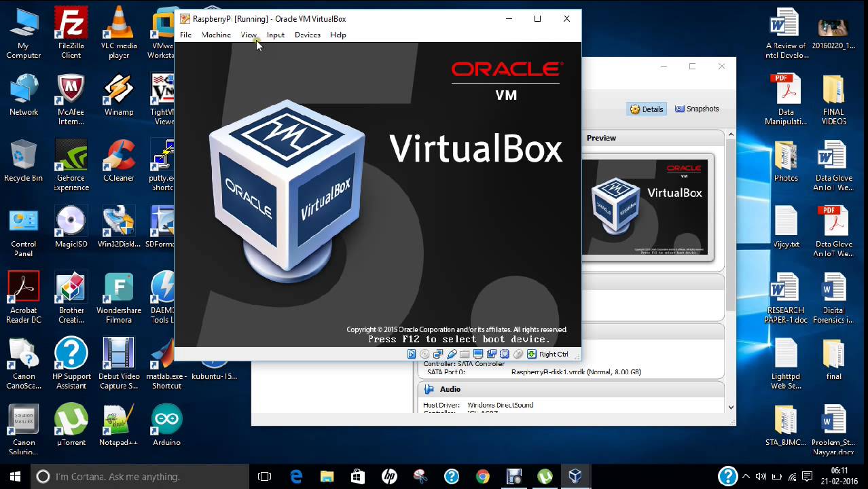The image size is (868, 489).
Task: Open Recycle Bin desktop icon
Action: click(x=24, y=161)
